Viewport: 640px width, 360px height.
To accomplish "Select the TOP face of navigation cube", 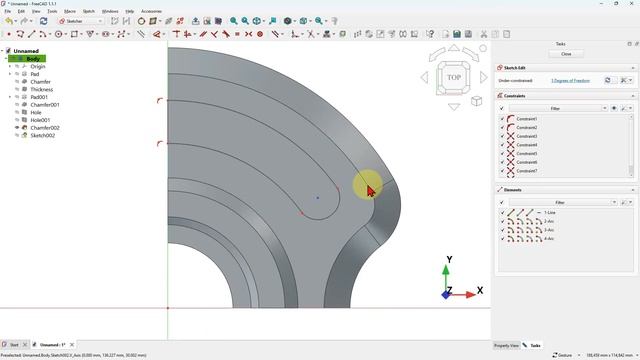I will (x=454, y=77).
